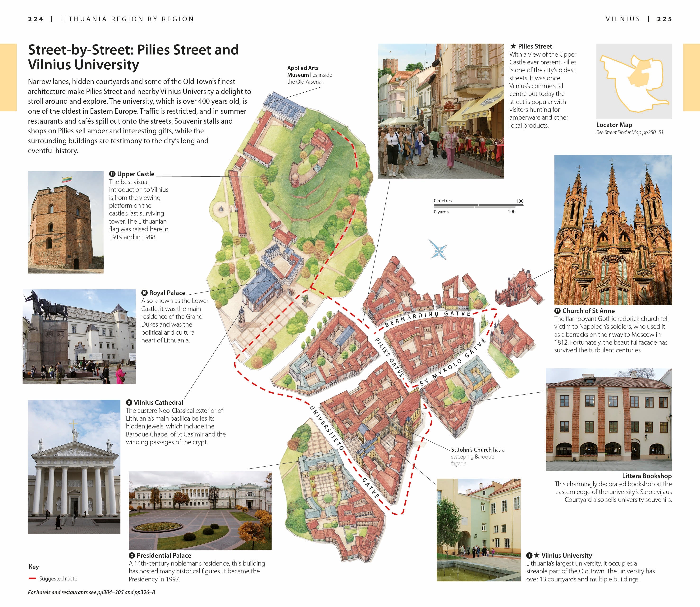The image size is (700, 607).
Task: Click the Presidential Palace photo
Action: pyautogui.click(x=200, y=510)
